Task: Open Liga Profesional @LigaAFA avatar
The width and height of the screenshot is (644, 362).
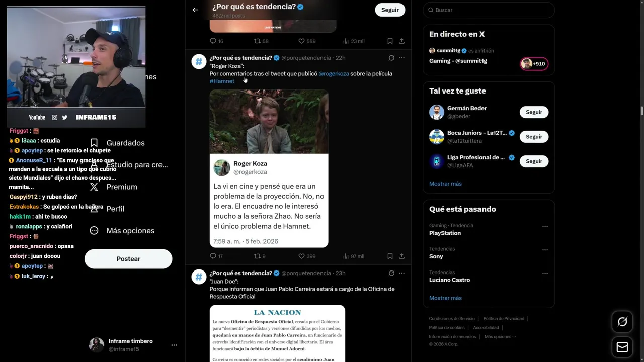Action: click(436, 161)
